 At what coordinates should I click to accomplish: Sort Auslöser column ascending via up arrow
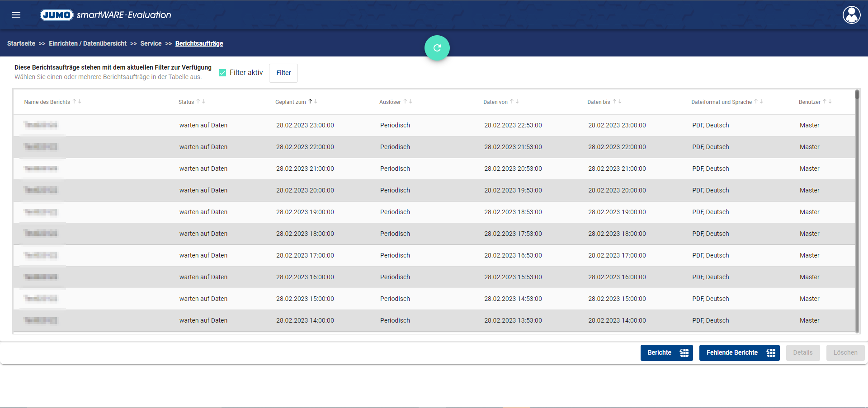[405, 102]
